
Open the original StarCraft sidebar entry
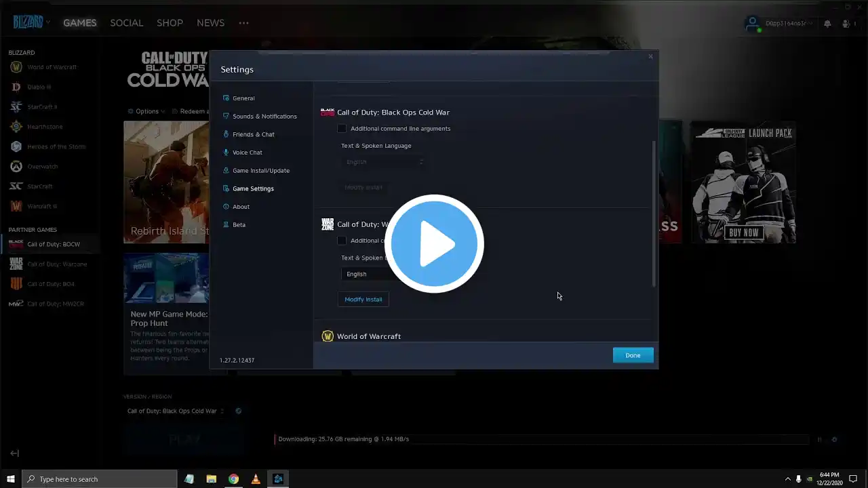(x=31, y=186)
